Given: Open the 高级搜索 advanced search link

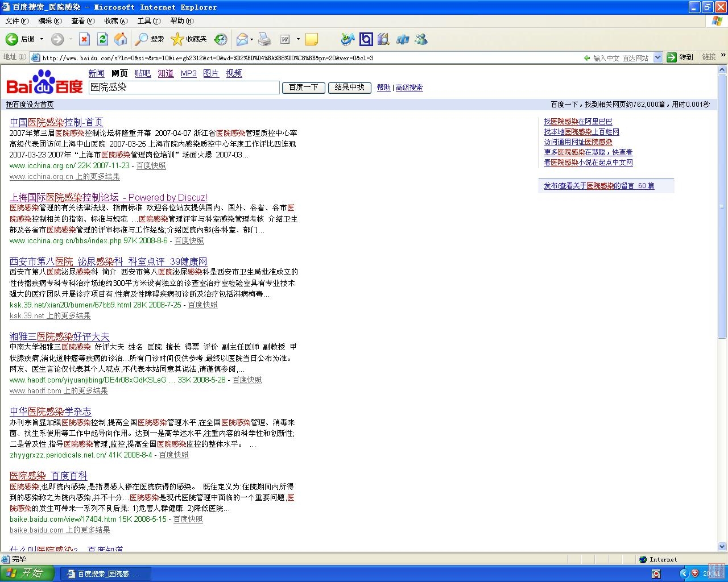Looking at the screenshot, I should point(409,88).
